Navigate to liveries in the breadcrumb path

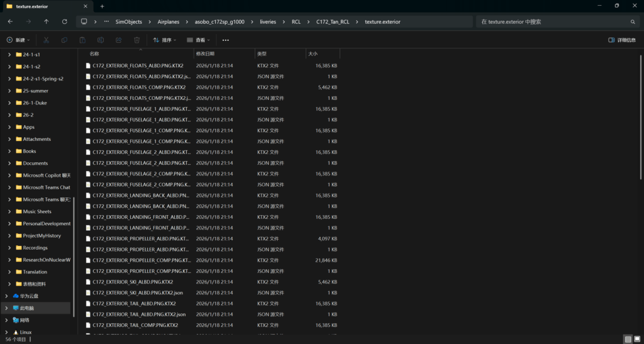tap(267, 21)
